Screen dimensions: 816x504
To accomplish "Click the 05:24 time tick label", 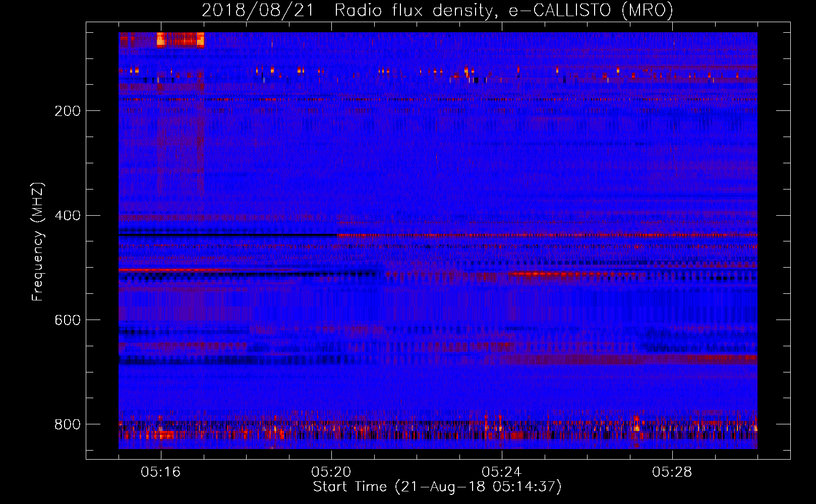I will [x=502, y=472].
